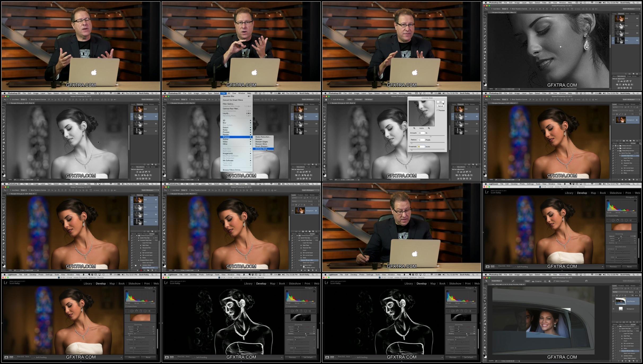This screenshot has height=364, width=643.
Task: Zoom out the Unsharp Mask preview
Action: pos(414,128)
